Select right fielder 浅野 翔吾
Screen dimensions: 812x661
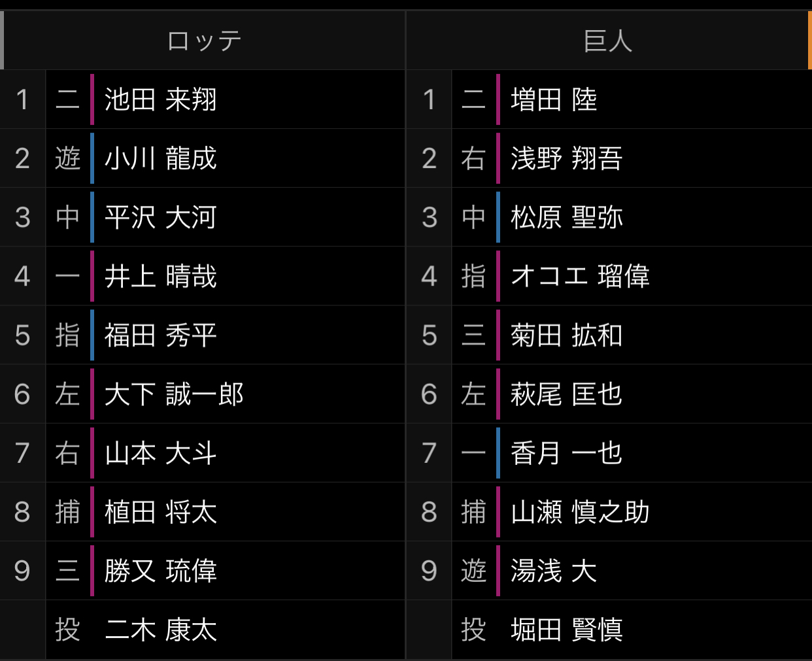(x=566, y=159)
